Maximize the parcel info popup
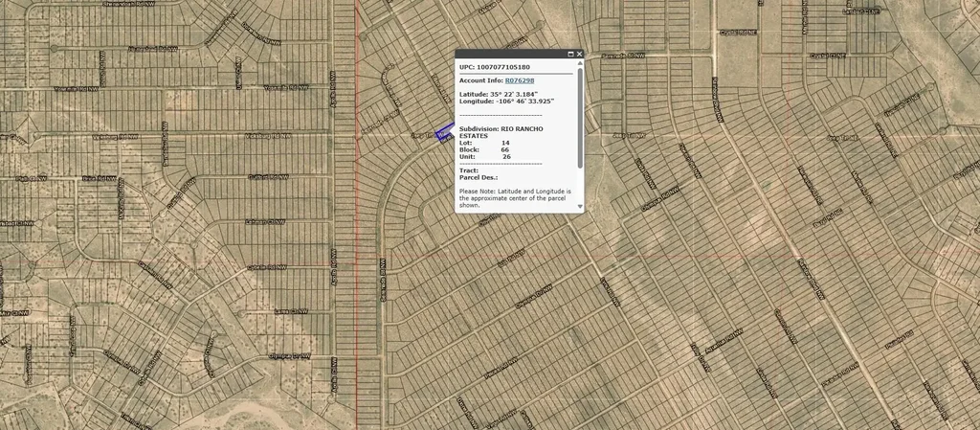Viewport: 980px width, 430px height. click(x=570, y=55)
